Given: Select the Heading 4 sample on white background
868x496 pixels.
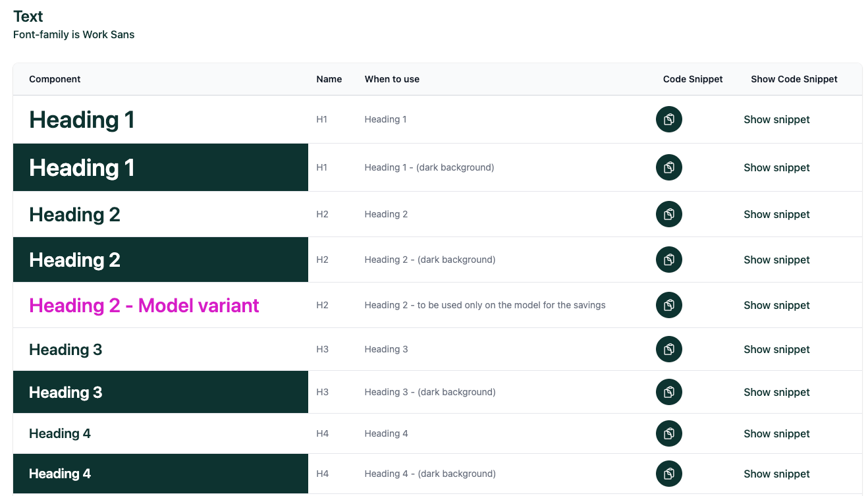Looking at the screenshot, I should click(x=60, y=433).
